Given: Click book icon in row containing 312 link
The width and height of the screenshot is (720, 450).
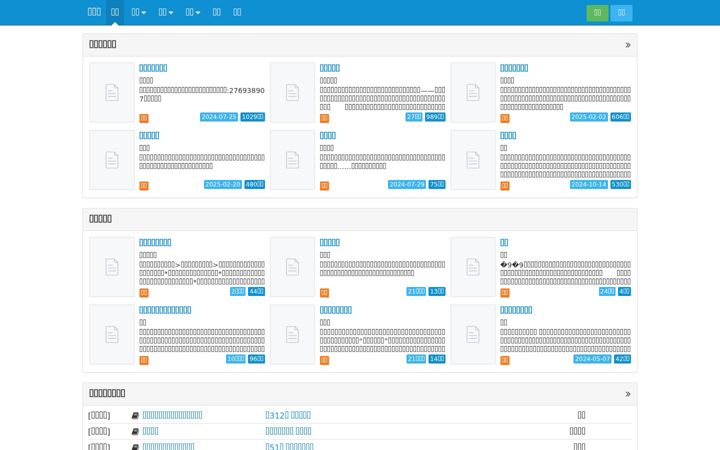Looking at the screenshot, I should point(135,416).
